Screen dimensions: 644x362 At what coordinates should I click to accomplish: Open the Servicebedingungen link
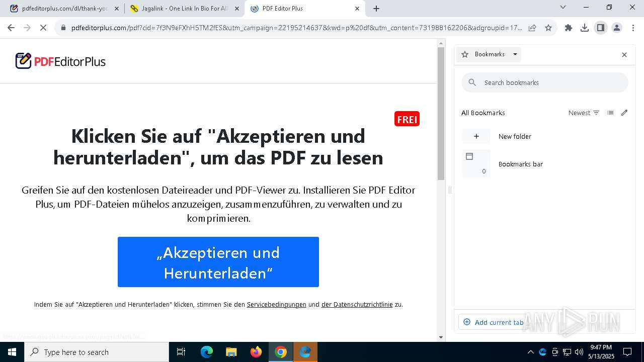276,304
